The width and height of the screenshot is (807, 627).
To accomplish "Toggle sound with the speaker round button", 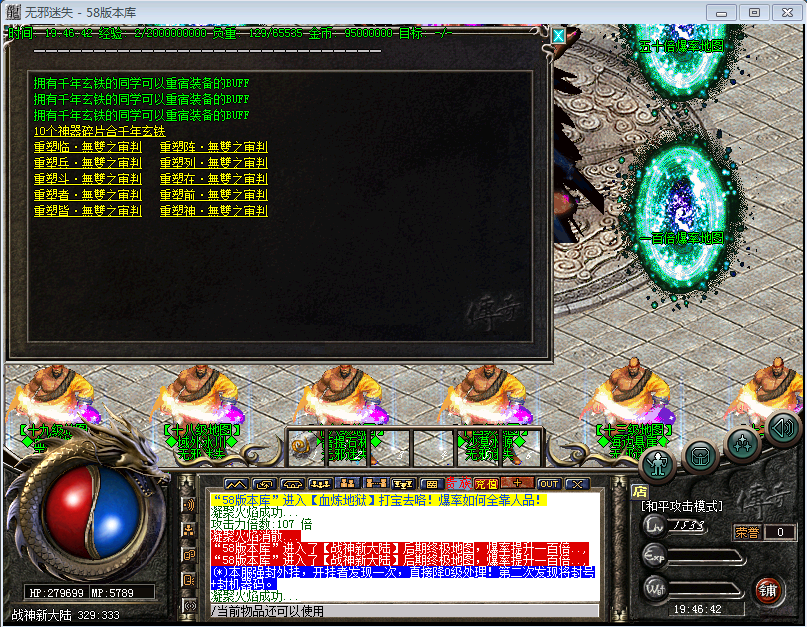I will [783, 428].
